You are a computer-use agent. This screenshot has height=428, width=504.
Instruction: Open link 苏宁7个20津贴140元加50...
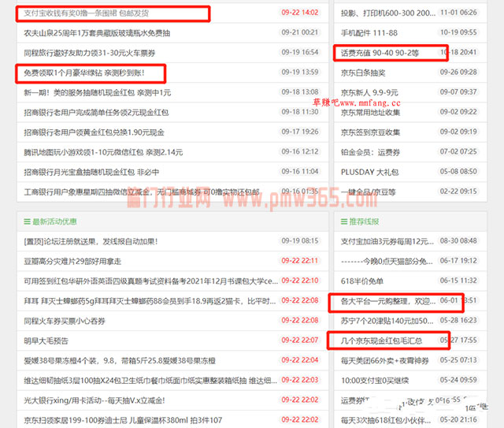coord(387,321)
